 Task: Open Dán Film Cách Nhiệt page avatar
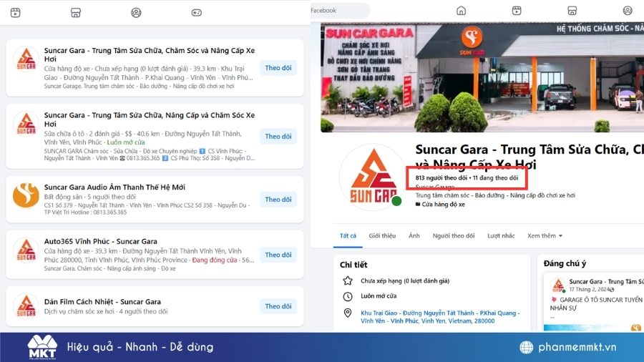coord(26,306)
